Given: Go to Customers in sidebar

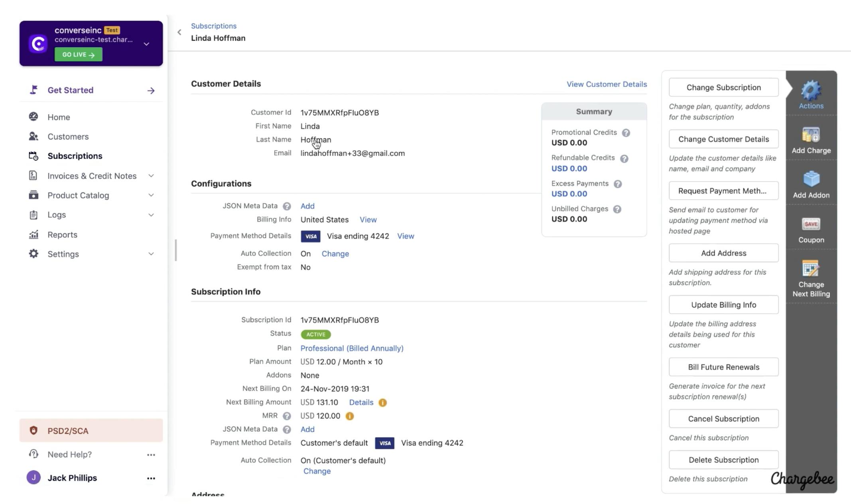Looking at the screenshot, I should (68, 137).
